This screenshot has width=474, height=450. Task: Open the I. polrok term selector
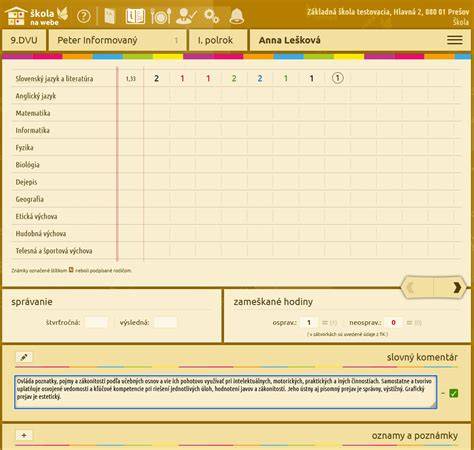click(218, 40)
